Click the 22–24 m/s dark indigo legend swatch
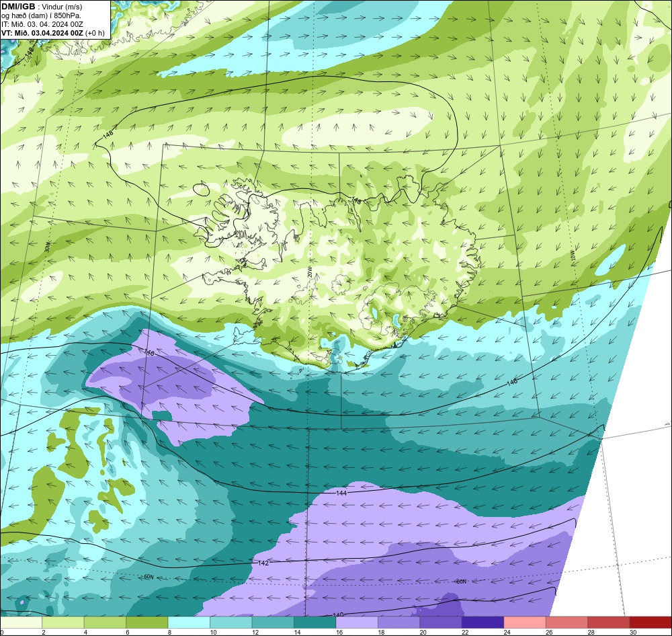The width and height of the screenshot is (672, 636). tap(483, 623)
